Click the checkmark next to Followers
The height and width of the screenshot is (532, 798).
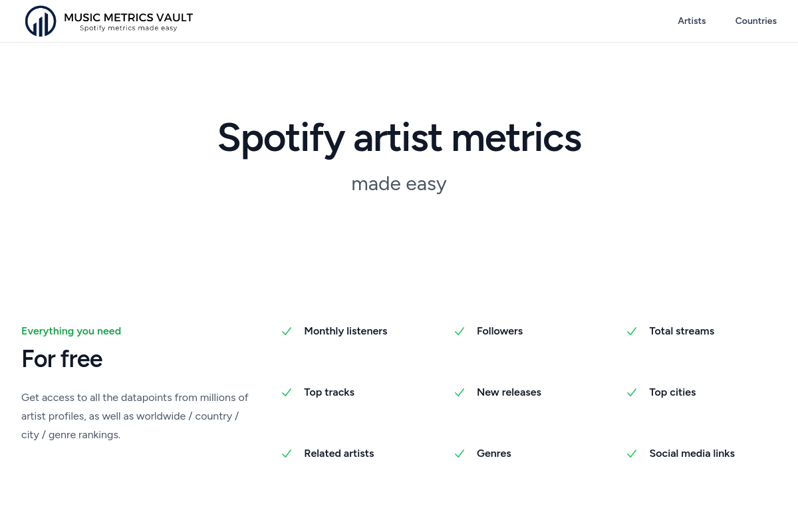pos(460,331)
